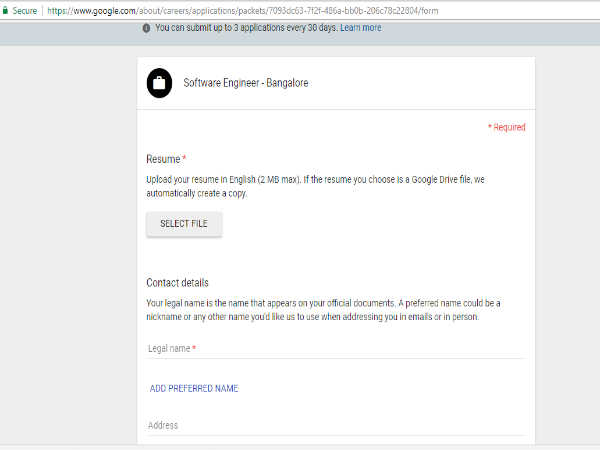Open the Learn more link
The width and height of the screenshot is (600, 450).
tap(361, 28)
